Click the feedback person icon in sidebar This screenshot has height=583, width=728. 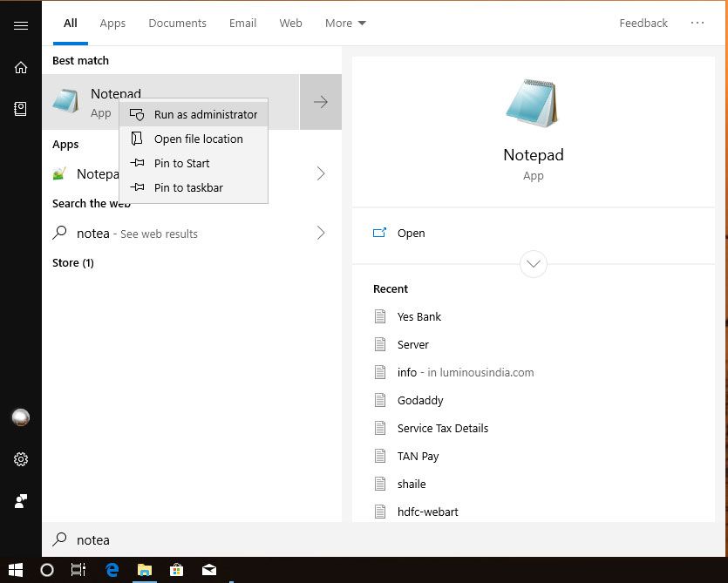point(20,501)
